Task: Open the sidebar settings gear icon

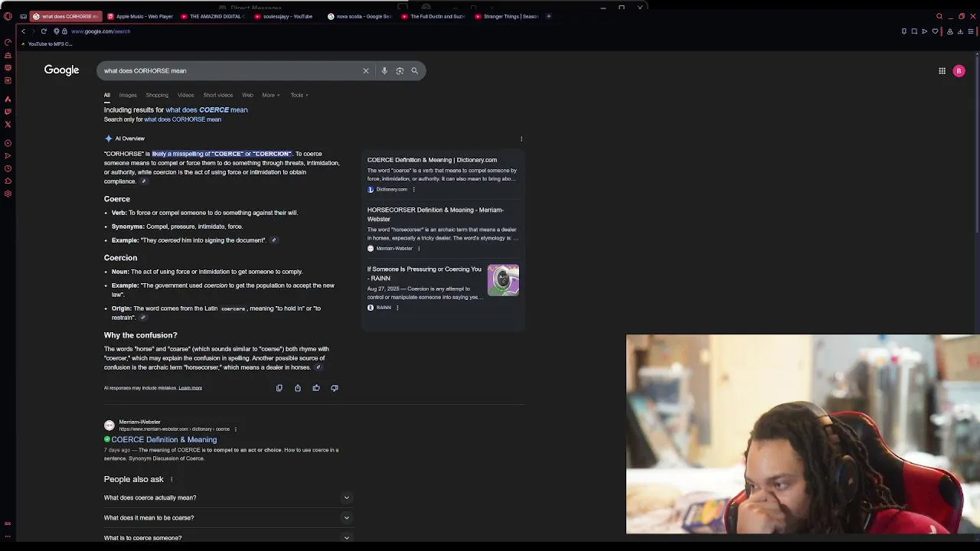Action: 8,194
